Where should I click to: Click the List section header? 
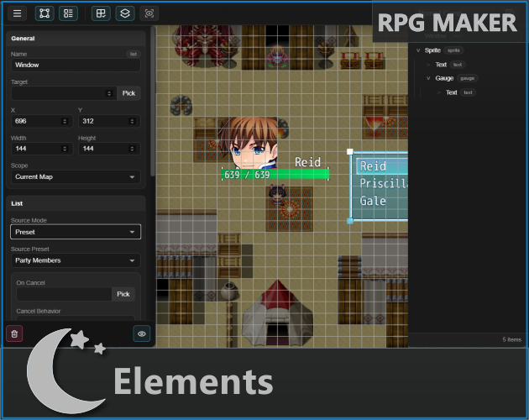(x=76, y=203)
